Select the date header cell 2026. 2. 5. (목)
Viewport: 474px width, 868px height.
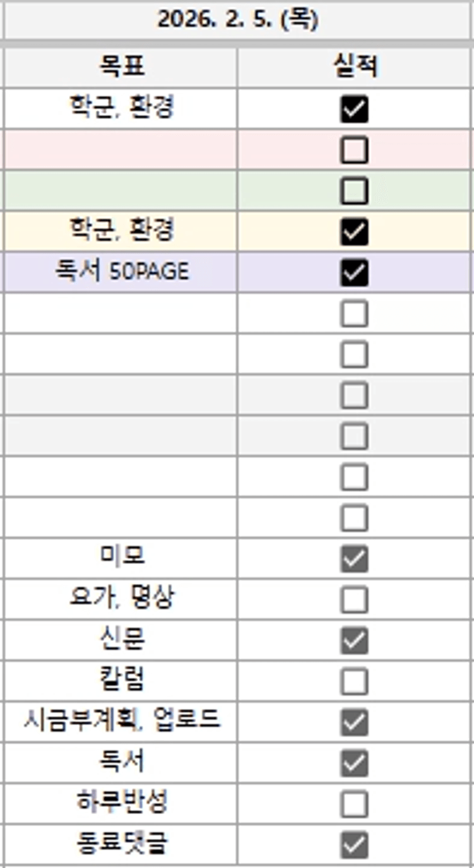pos(237,20)
